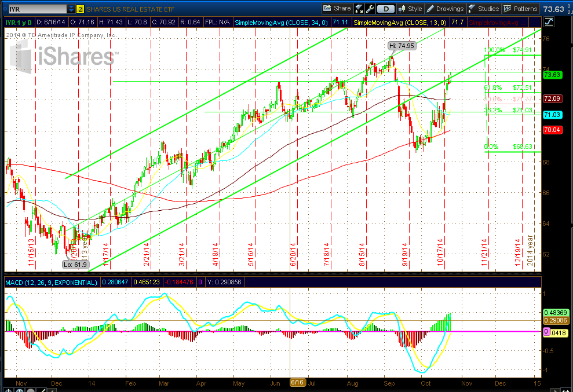This screenshot has height=392, width=573.
Task: Click the 'Sep' month label on time axis
Action: [389, 383]
